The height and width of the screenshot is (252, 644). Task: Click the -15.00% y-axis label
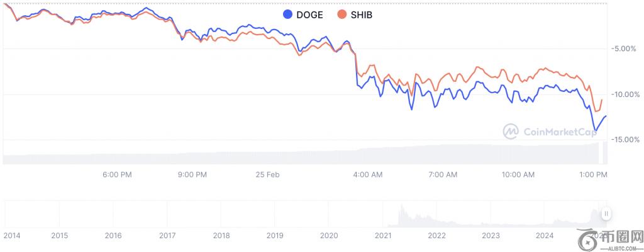[x=625, y=140]
